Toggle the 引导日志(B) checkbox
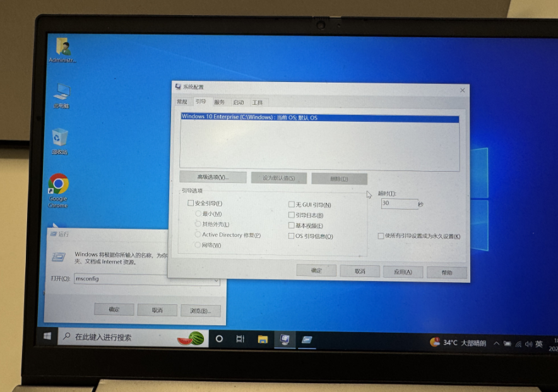Screen dimensions: 558x392 (292, 215)
